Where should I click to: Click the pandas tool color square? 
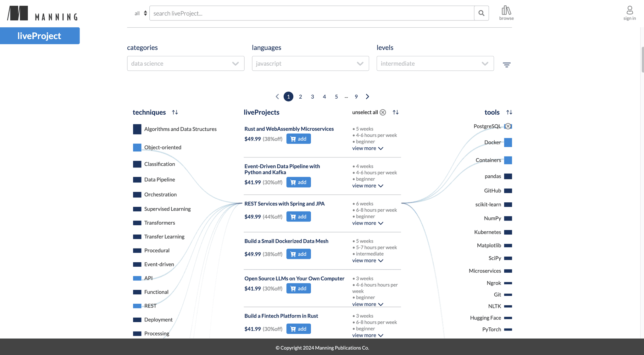pyautogui.click(x=508, y=176)
